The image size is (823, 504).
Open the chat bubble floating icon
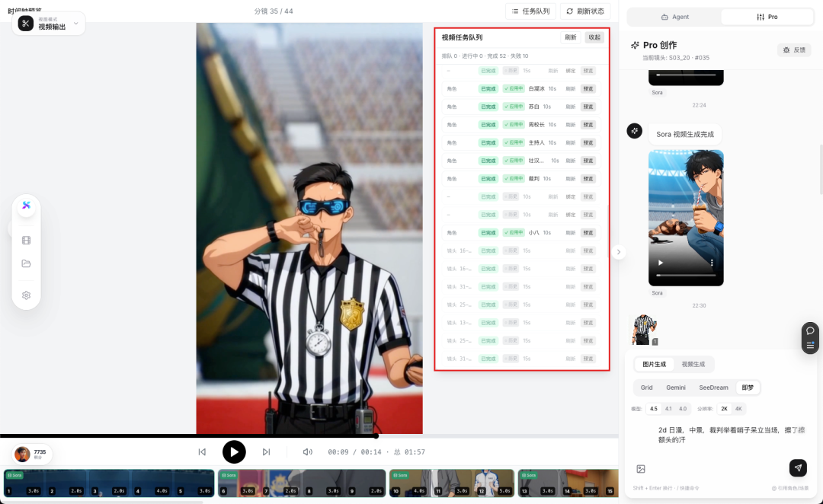click(811, 330)
